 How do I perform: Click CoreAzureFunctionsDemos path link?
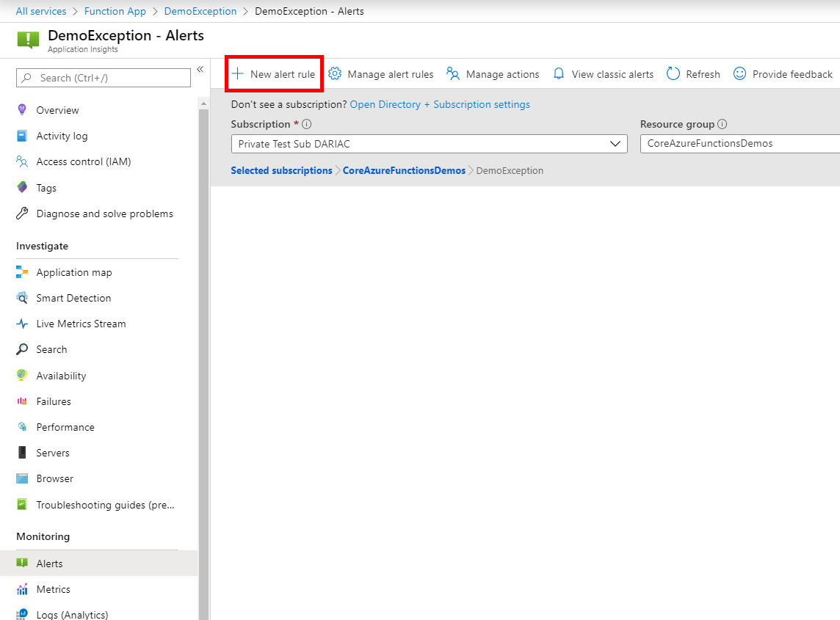404,170
